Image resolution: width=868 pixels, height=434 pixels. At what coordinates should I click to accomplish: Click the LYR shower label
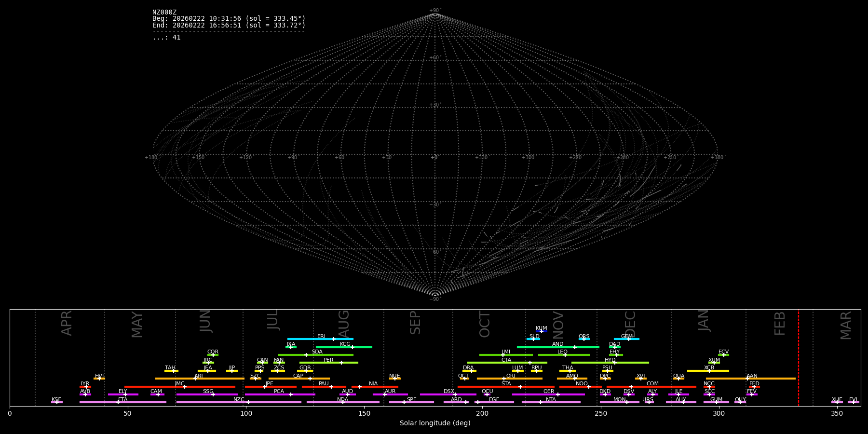tap(85, 384)
